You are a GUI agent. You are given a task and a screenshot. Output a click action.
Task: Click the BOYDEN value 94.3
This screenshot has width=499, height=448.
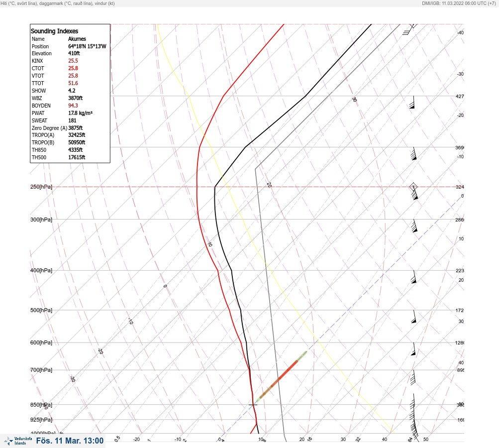(73, 106)
